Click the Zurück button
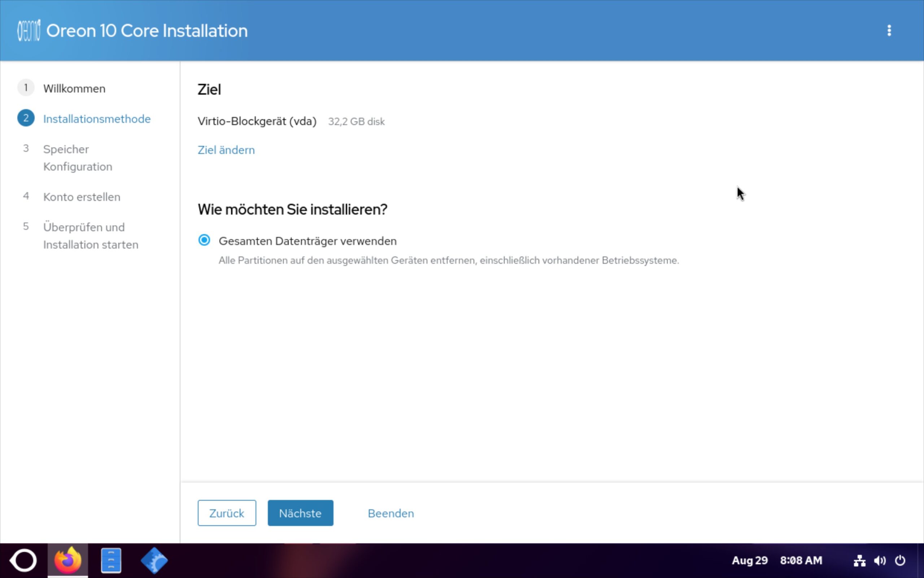Screen dimensions: 924x578 coord(227,513)
